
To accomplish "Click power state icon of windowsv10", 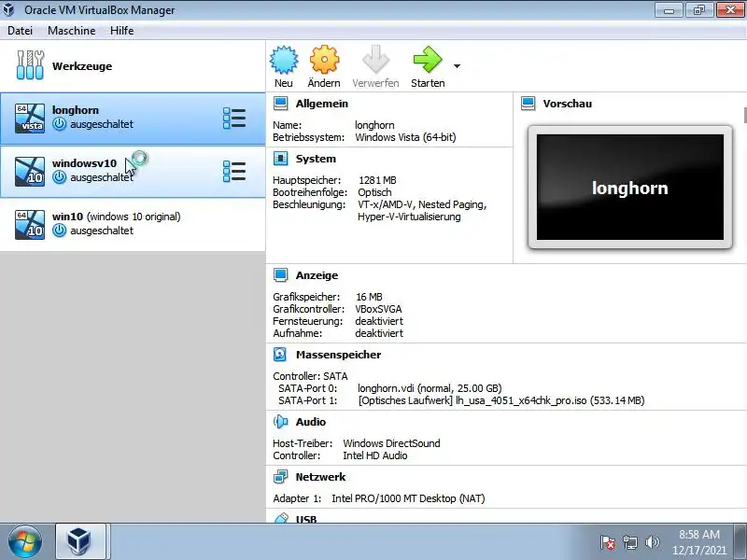I will [59, 177].
